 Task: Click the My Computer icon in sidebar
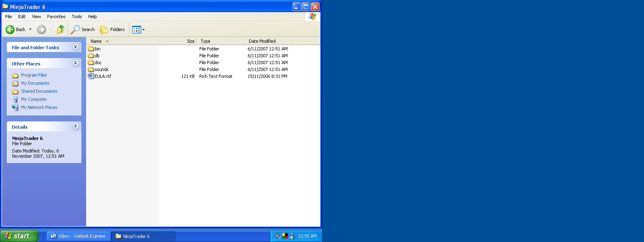tap(15, 100)
